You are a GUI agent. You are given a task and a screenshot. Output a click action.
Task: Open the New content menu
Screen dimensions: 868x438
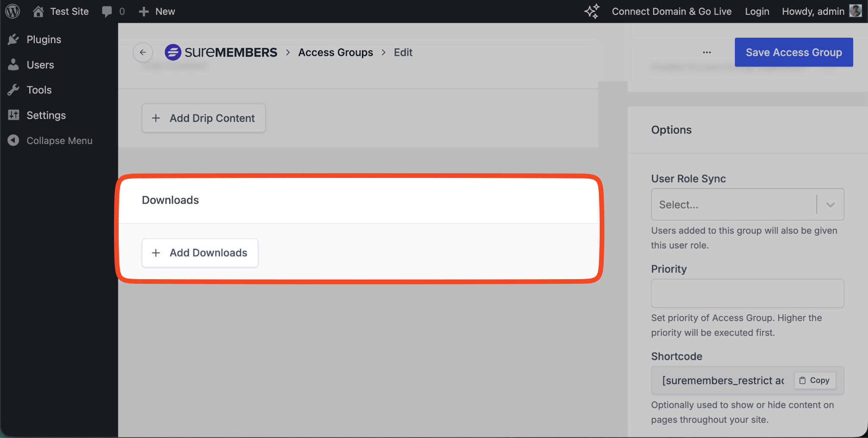click(157, 11)
